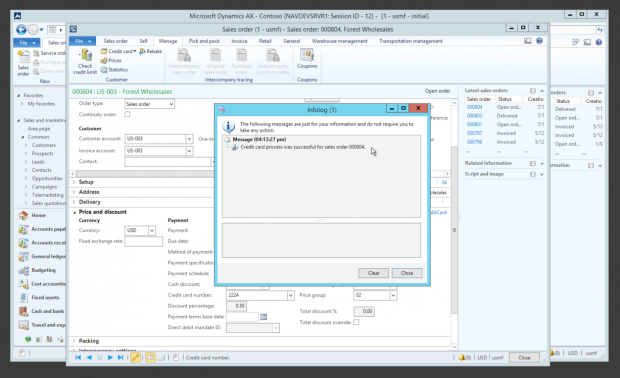Open the Cash and bank module
This screenshot has width=620, height=378.
click(x=42, y=311)
